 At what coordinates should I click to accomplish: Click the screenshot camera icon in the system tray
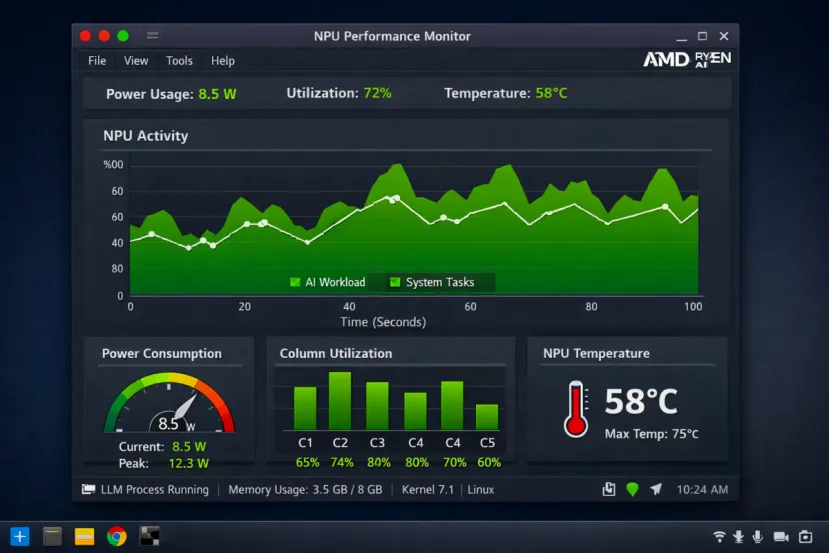tap(806, 537)
